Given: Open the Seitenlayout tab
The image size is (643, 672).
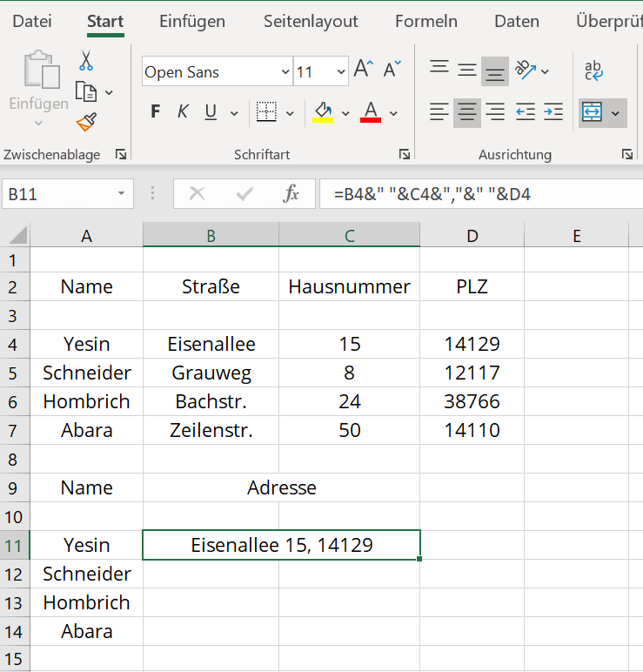Looking at the screenshot, I should point(311,21).
